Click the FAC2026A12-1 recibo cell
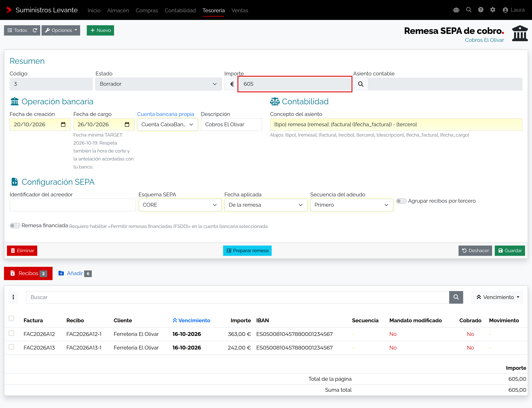This screenshot has height=408, width=532. tap(84, 334)
